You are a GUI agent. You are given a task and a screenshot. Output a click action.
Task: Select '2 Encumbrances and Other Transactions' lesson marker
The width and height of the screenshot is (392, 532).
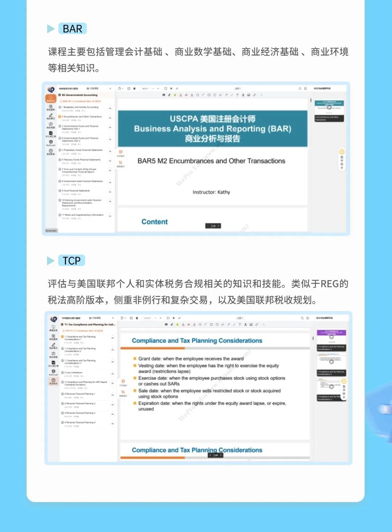point(60,117)
